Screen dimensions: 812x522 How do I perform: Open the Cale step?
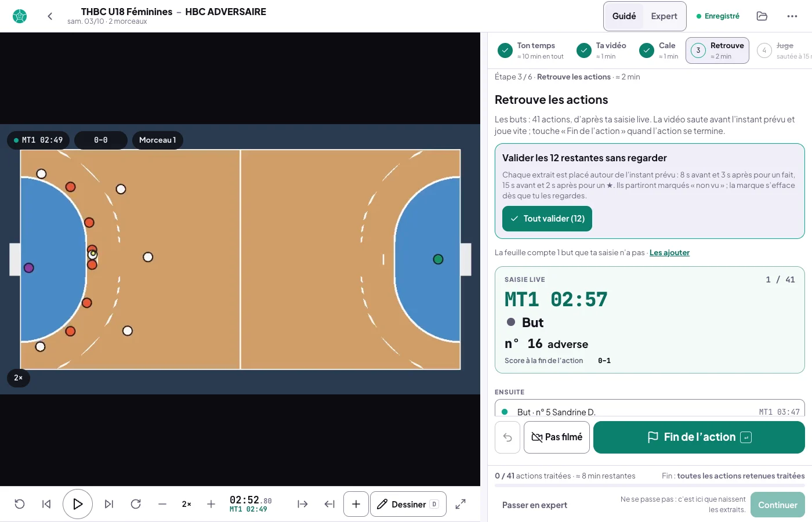[x=658, y=50]
